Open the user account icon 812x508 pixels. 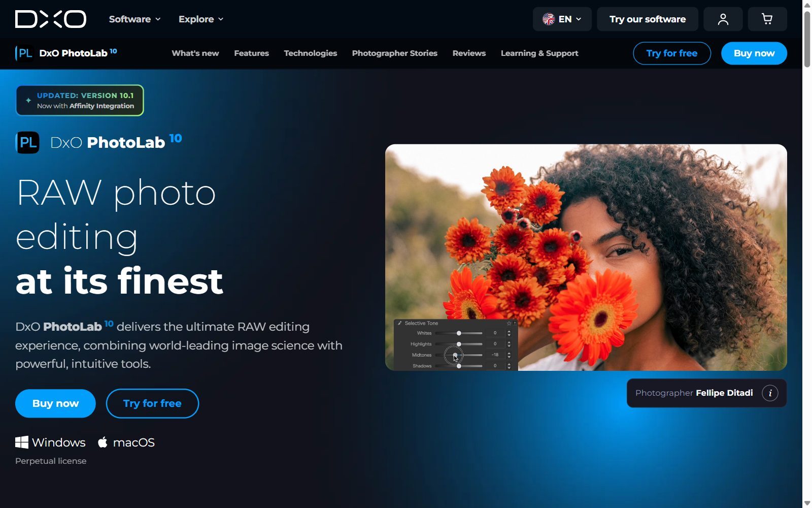pyautogui.click(x=723, y=19)
